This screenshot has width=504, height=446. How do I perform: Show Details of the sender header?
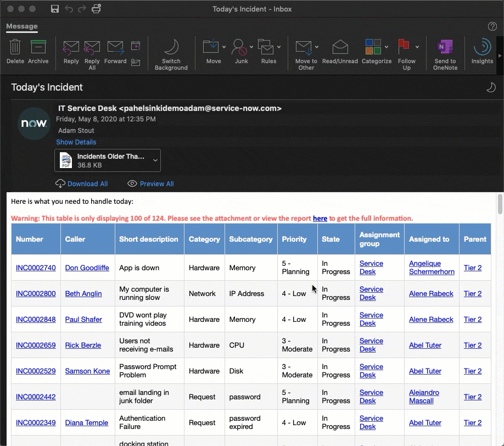pyautogui.click(x=76, y=142)
